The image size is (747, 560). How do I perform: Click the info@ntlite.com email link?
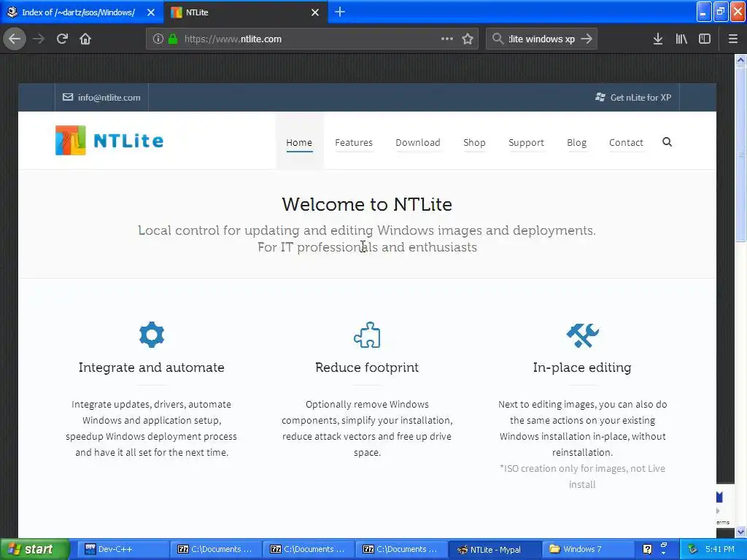click(x=101, y=97)
